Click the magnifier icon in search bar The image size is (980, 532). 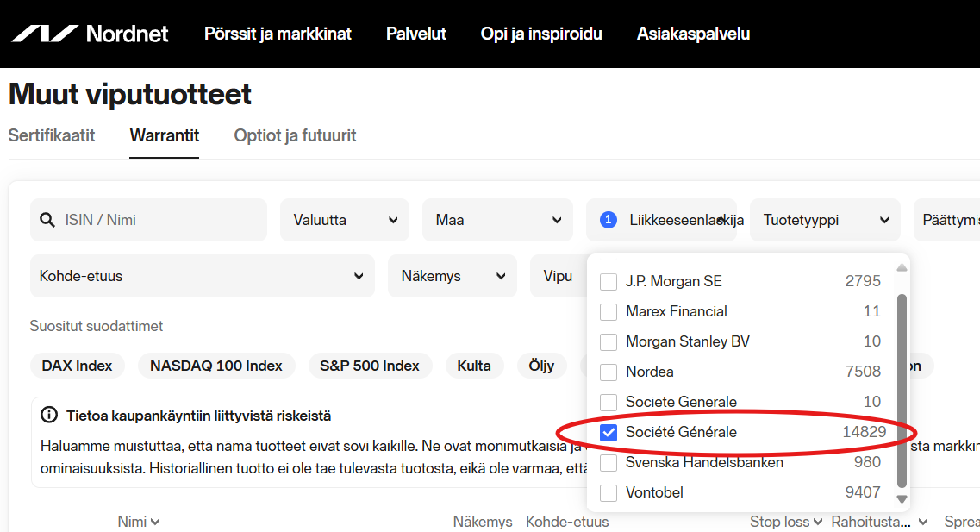coord(47,220)
